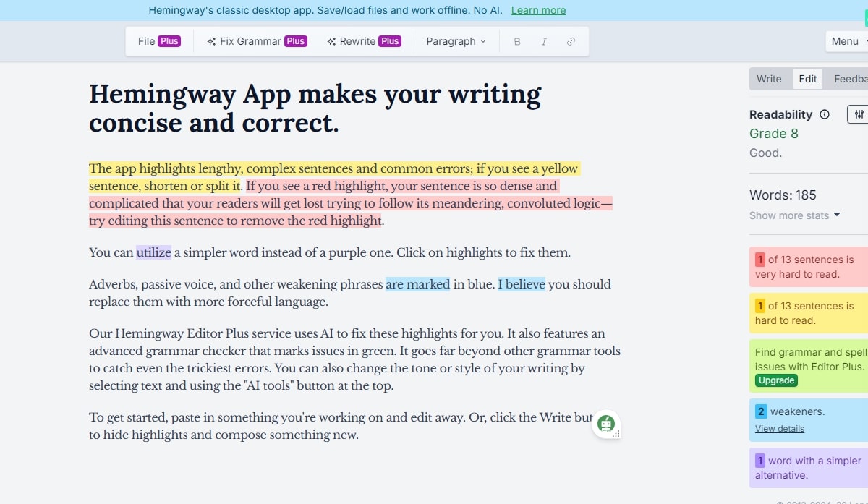Screen dimensions: 868x504
Task: Open the Paragraph style dropdown
Action: point(456,41)
